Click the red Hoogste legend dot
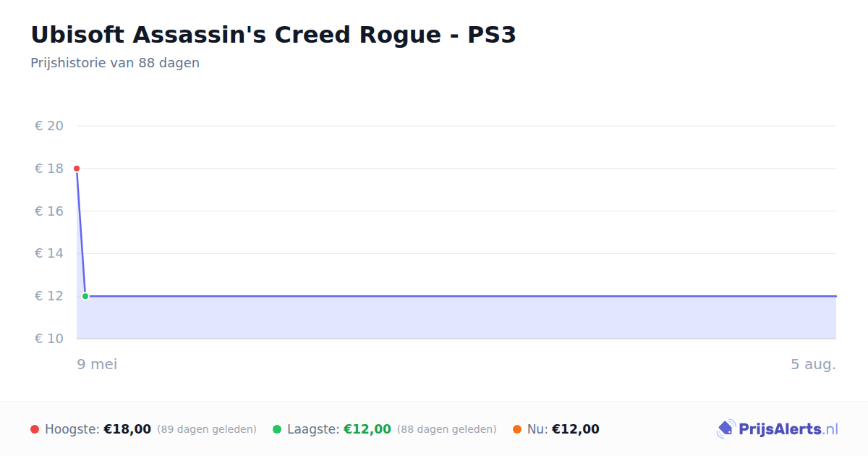The height and width of the screenshot is (456, 868). pos(35,429)
